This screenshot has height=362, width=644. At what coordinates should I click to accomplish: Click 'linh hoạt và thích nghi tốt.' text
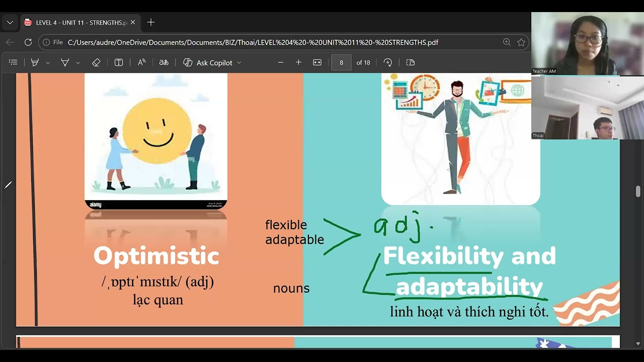[x=469, y=312]
